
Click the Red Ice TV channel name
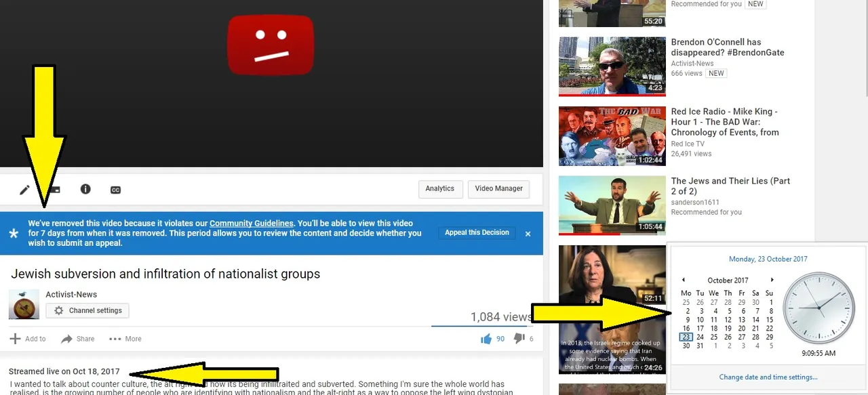click(x=688, y=144)
